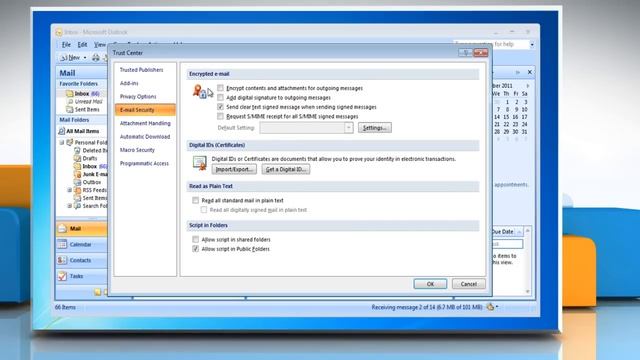Screen dimensions: 640x360
Task: Minimize the To-Do Bar with the double-arrow icon
Action: [x=518, y=72]
